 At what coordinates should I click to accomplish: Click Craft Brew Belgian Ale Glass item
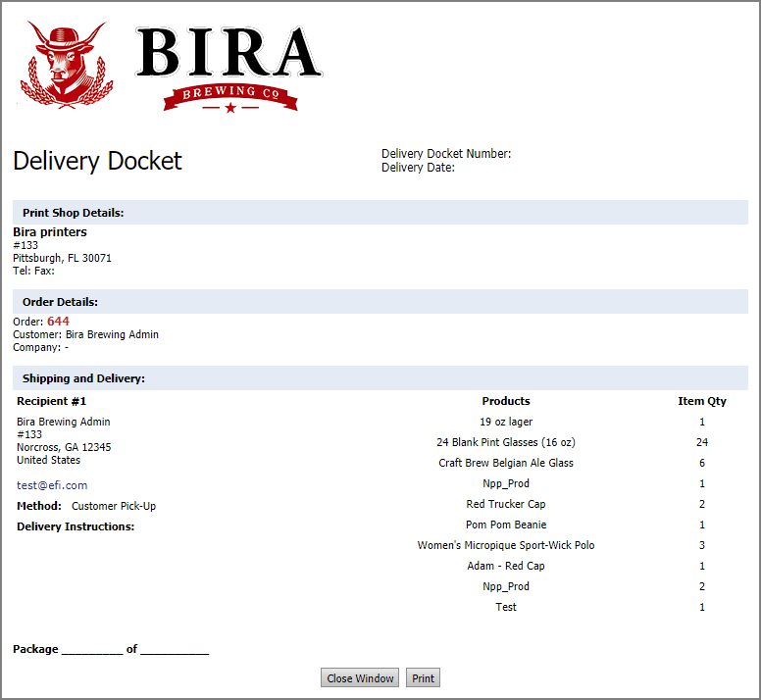coord(506,463)
